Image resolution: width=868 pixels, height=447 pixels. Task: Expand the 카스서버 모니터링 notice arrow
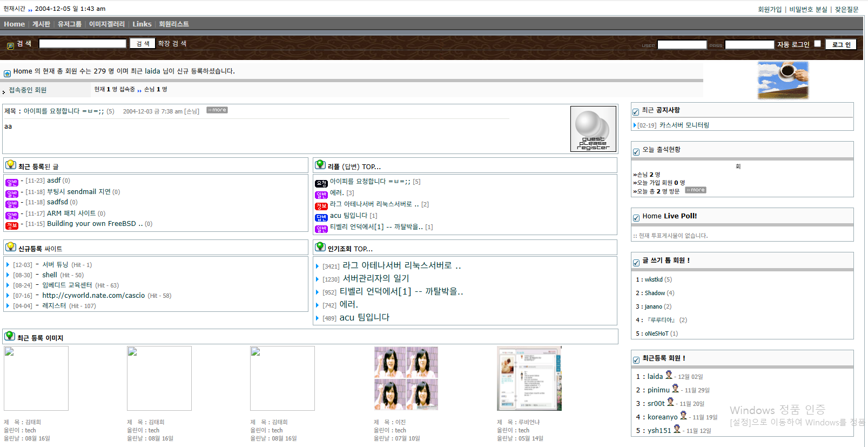click(x=635, y=125)
